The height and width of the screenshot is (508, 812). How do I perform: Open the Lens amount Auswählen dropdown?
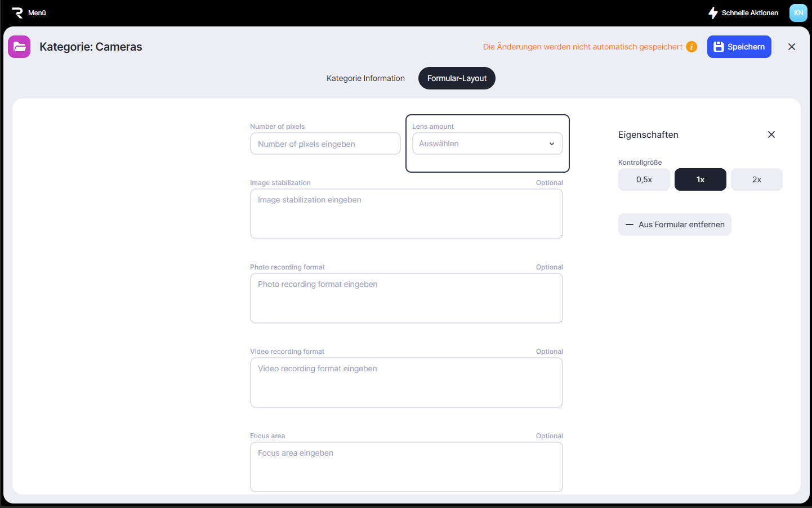click(488, 143)
